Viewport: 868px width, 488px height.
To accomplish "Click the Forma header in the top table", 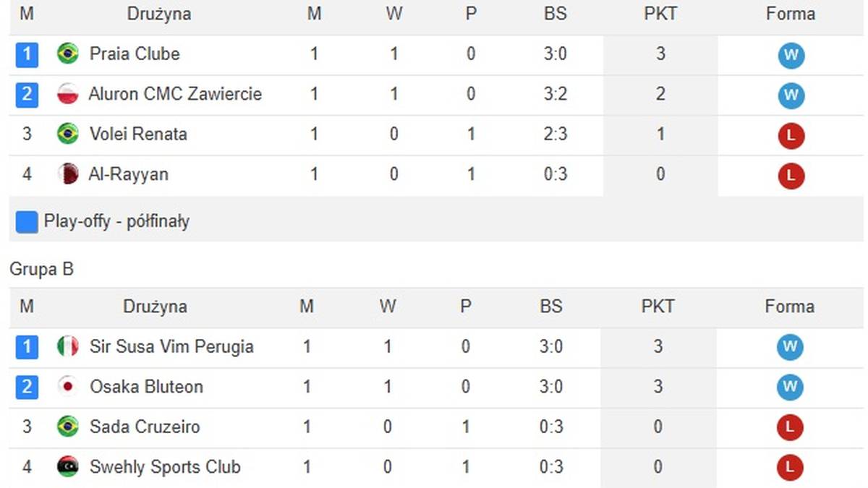I will [791, 14].
